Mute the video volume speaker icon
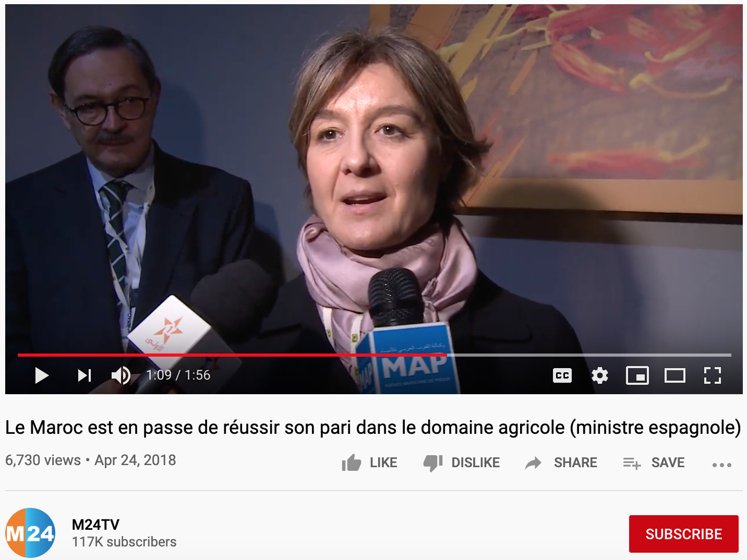 tap(121, 375)
